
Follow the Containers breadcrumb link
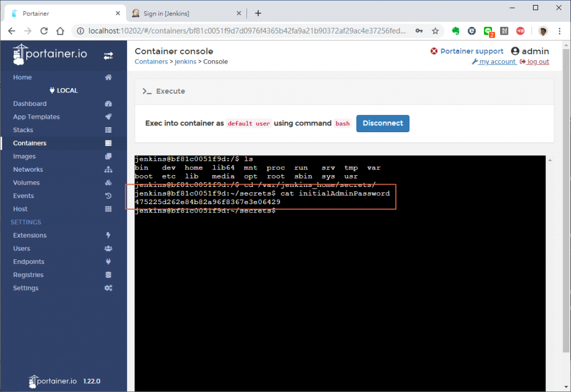click(x=151, y=61)
